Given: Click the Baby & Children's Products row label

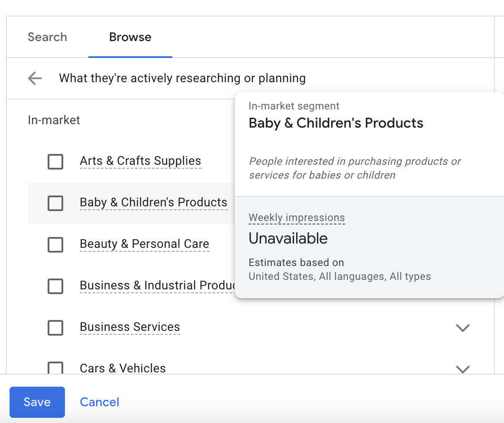Looking at the screenshot, I should (153, 202).
